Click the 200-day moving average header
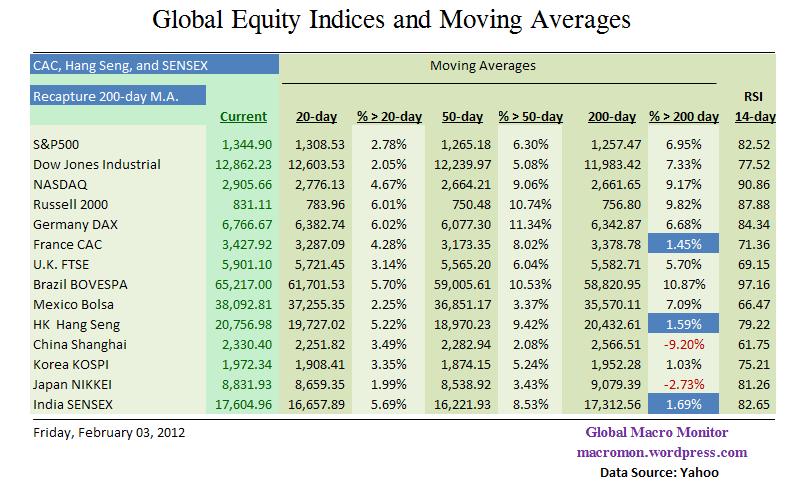796x482 pixels. pyautogui.click(x=611, y=117)
